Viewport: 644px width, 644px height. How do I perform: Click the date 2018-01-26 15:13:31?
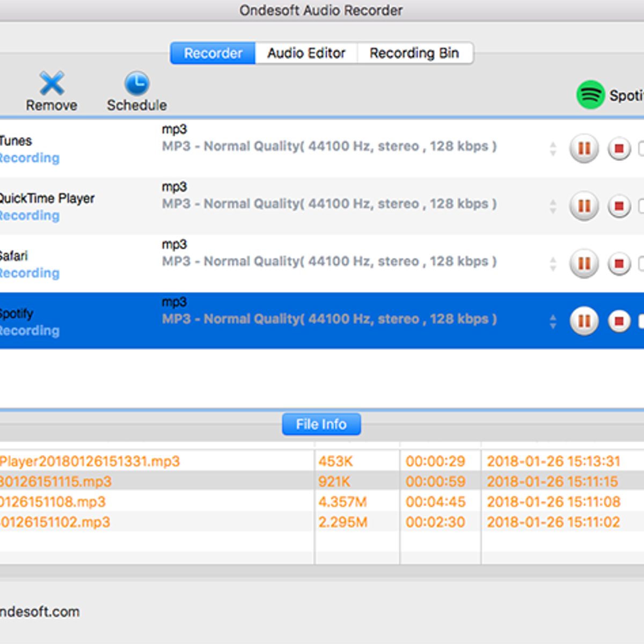[553, 461]
